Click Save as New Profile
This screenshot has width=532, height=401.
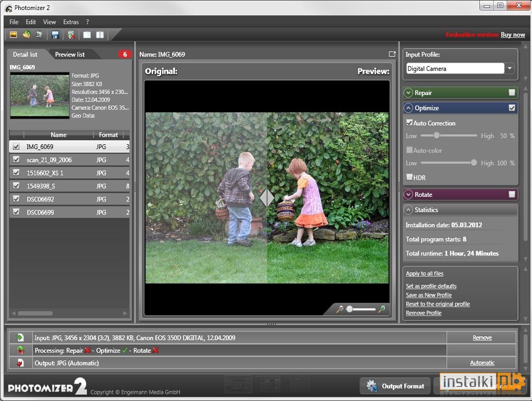pyautogui.click(x=429, y=295)
